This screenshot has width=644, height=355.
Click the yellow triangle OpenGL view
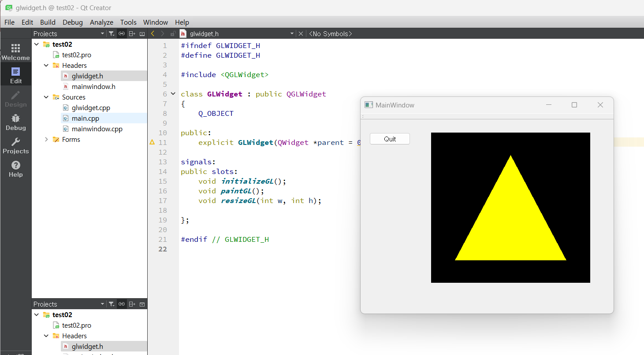click(x=510, y=207)
